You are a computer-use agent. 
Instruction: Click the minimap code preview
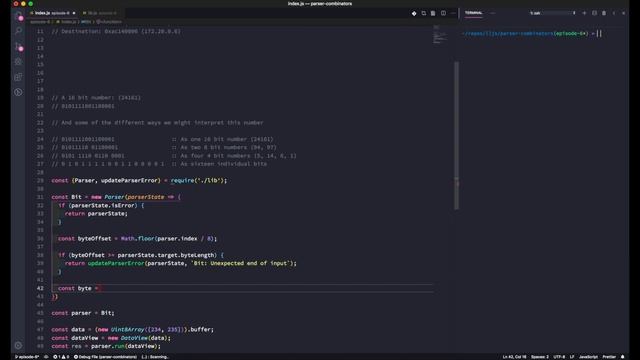[x=440, y=34]
